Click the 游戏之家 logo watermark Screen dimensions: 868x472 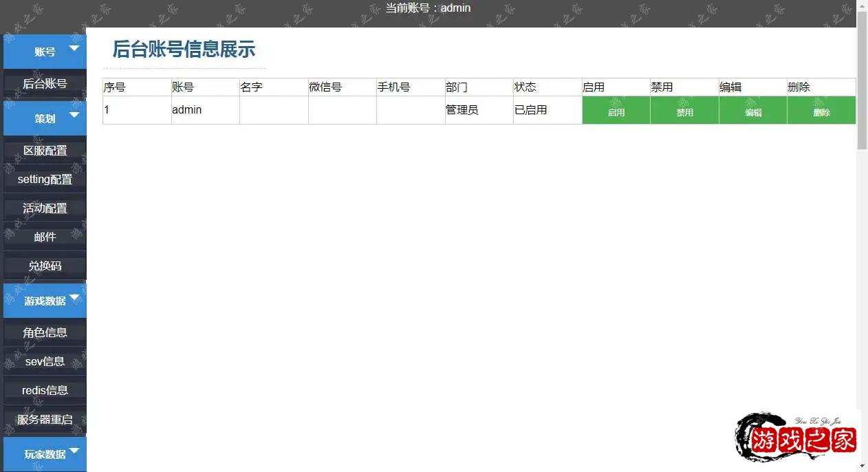[796, 440]
